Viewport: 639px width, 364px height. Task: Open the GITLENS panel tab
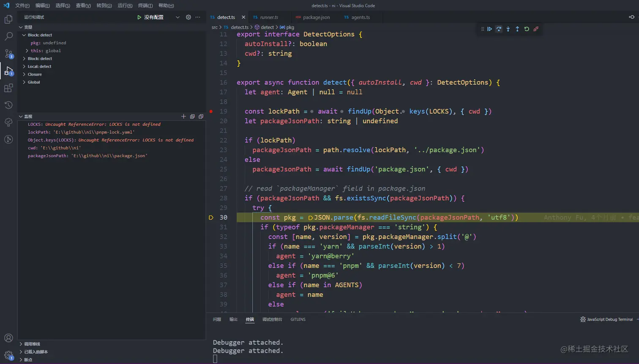[298, 320]
